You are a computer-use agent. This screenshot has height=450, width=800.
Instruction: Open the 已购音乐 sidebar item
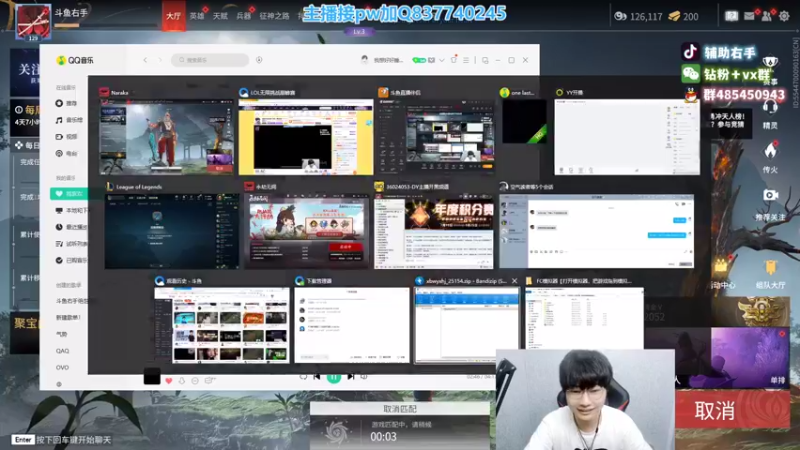point(71,260)
